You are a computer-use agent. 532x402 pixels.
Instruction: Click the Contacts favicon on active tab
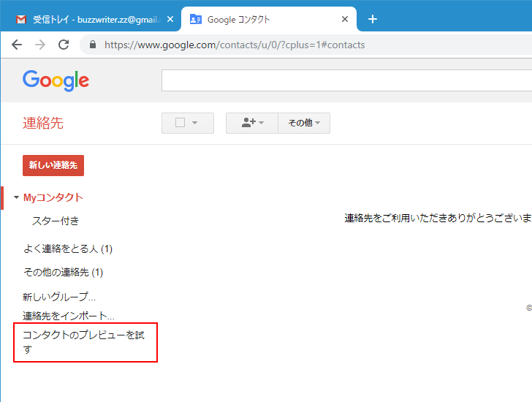coord(196,19)
